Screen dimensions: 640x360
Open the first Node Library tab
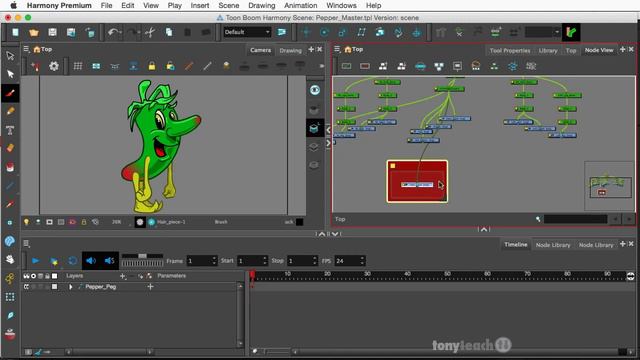(553, 245)
